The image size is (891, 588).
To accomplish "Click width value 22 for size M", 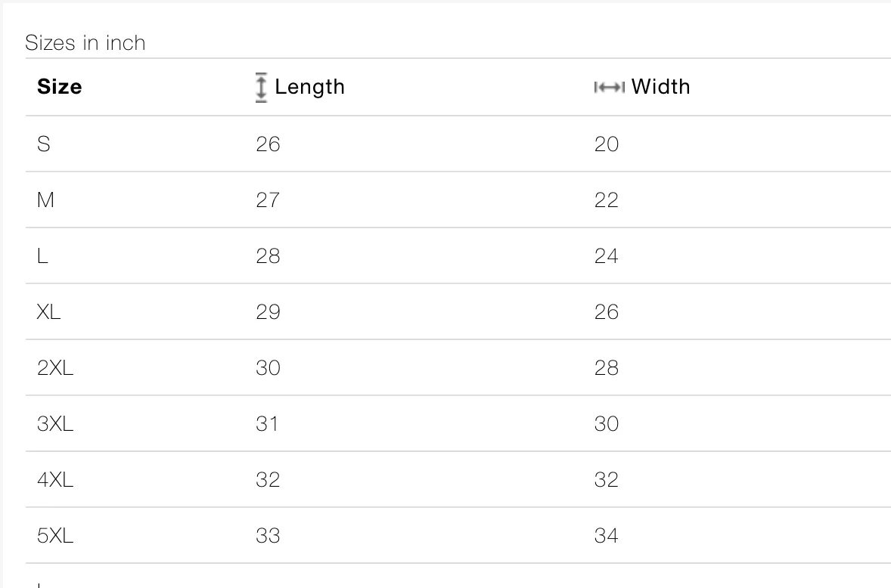I will [607, 200].
